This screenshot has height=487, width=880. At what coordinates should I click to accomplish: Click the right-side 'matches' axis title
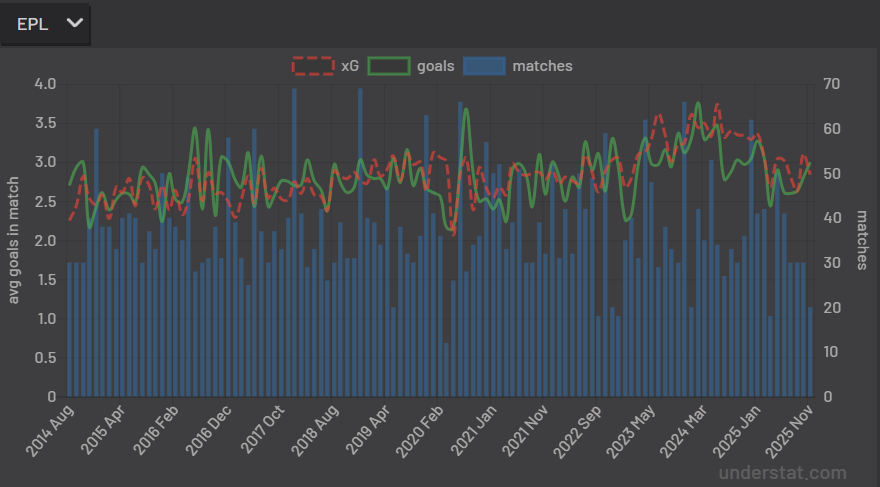862,239
